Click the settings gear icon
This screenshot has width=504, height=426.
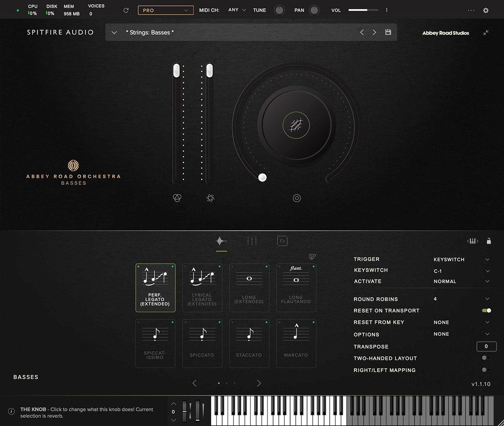pyautogui.click(x=486, y=11)
